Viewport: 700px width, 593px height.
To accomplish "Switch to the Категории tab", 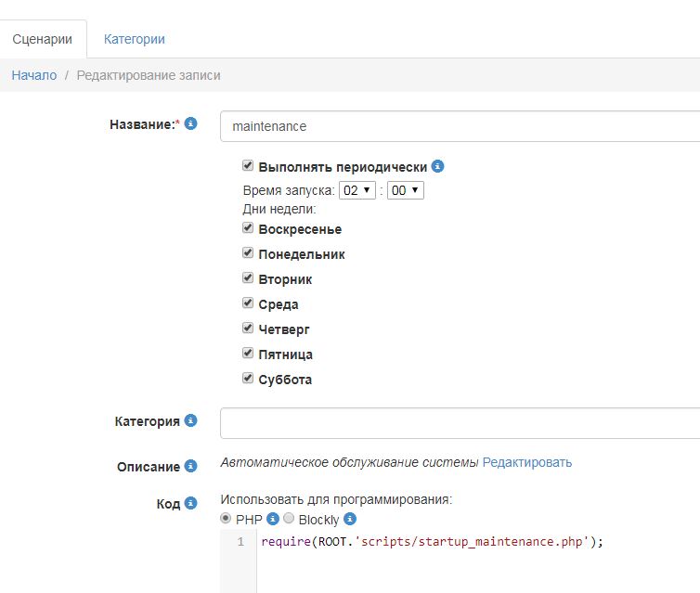I will [x=135, y=39].
